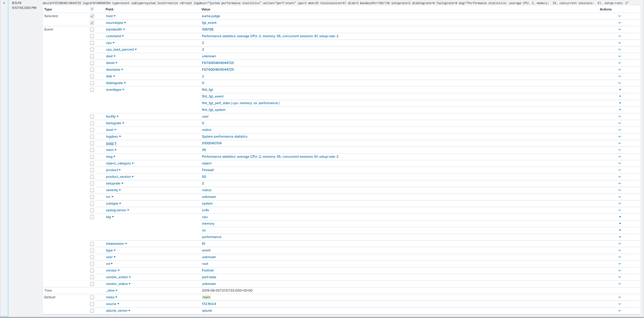Open actions arrow for subtype system row
Screen dimensions: 644x318
pos(619,203)
